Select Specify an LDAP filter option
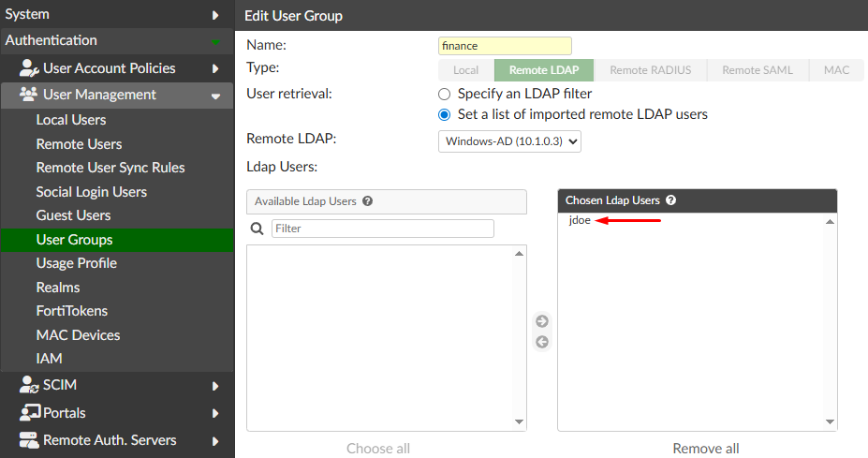 445,95
